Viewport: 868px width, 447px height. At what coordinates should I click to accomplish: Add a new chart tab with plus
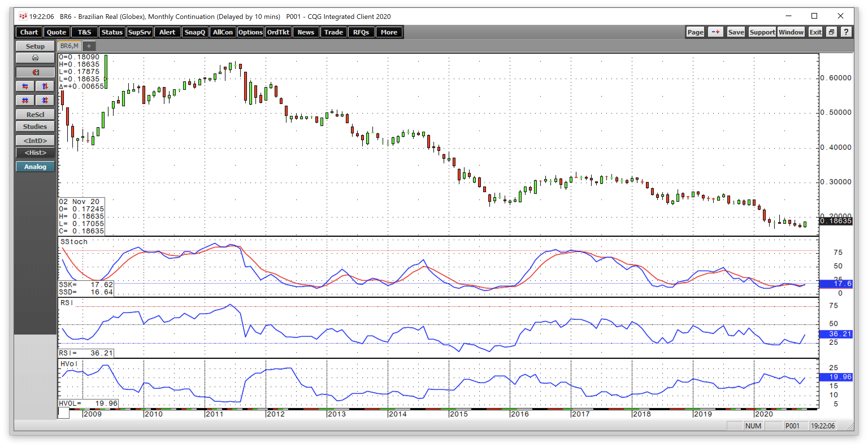[89, 46]
